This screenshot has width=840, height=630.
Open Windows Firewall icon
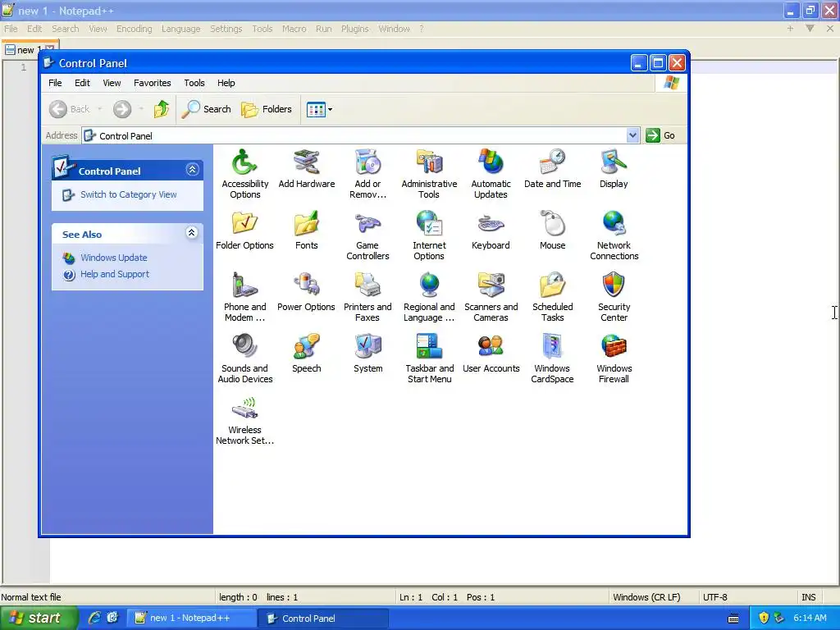(x=614, y=358)
